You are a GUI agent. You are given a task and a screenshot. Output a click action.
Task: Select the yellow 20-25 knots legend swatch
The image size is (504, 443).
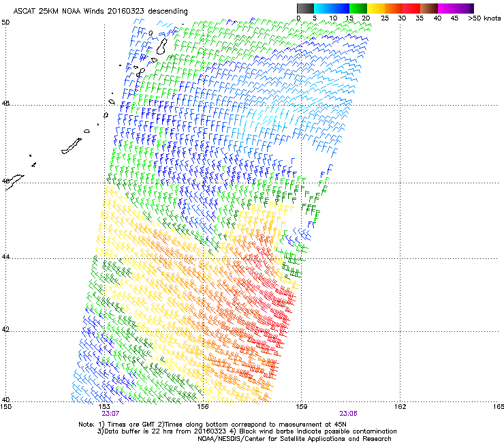pos(376,8)
